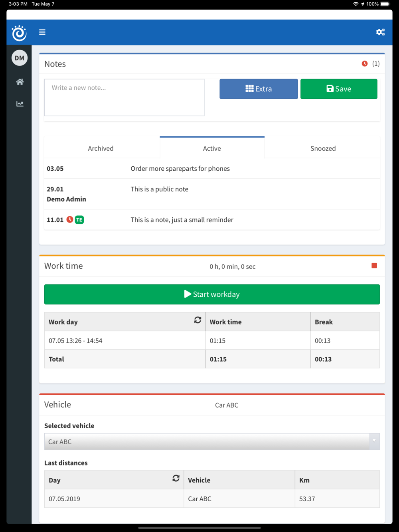Refresh the Last distances table
Viewport: 399px width, 532px height.
pos(176,478)
